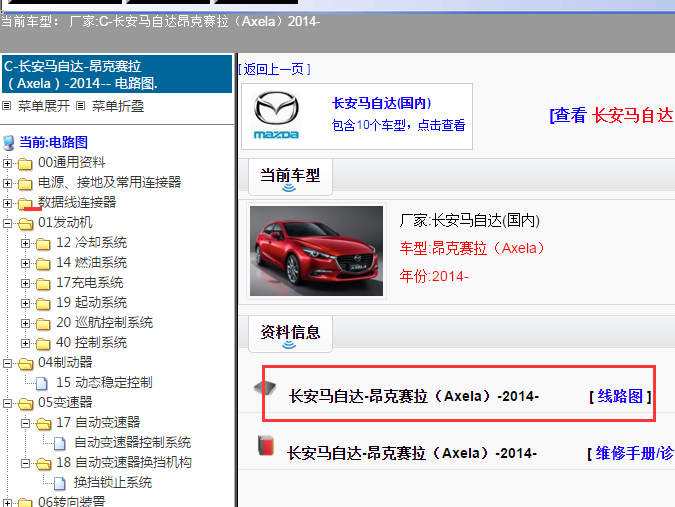
Task: Click 长安马自达-昂克赛拉 title in 线路图 row
Action: point(414,396)
